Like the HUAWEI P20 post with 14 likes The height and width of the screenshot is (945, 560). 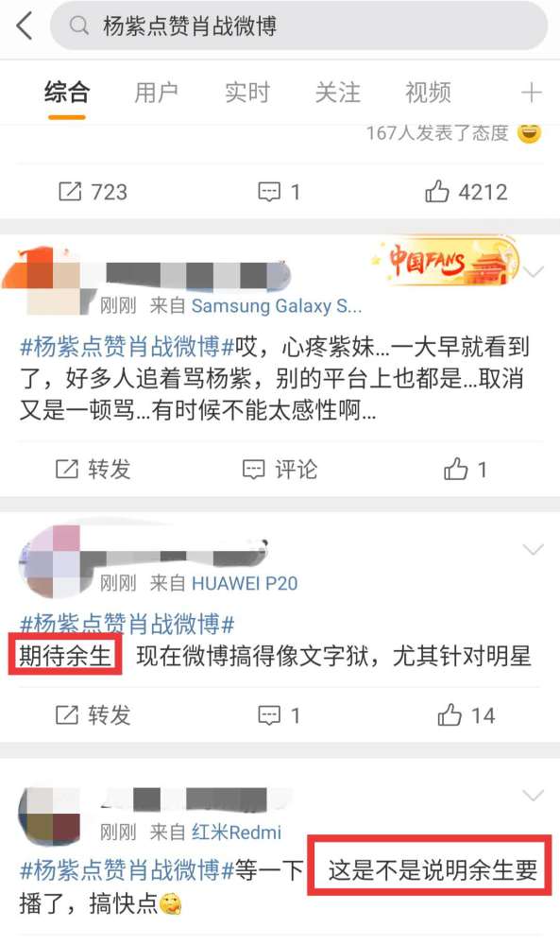click(450, 714)
